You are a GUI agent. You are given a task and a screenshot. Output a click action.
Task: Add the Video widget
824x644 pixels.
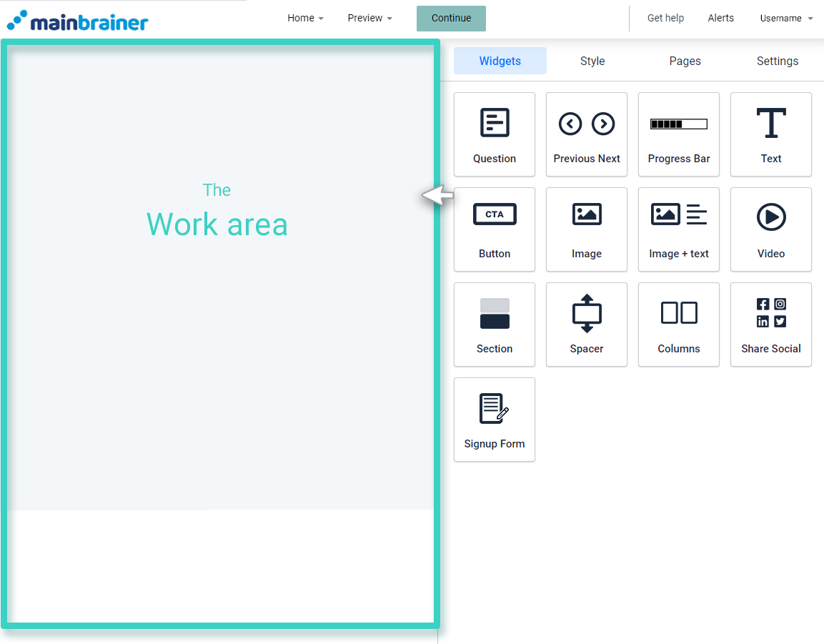coord(771,229)
